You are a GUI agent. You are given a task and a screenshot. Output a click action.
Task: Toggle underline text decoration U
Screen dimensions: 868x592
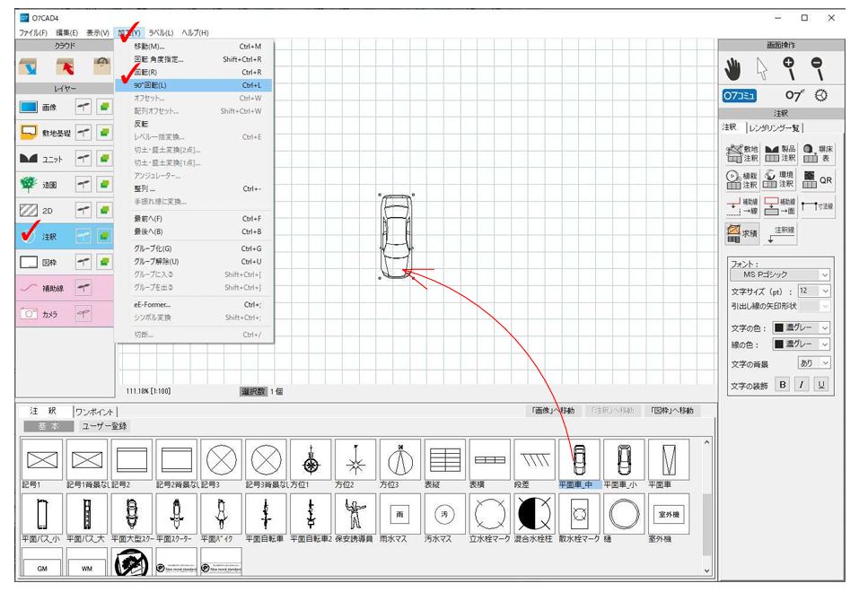click(821, 385)
